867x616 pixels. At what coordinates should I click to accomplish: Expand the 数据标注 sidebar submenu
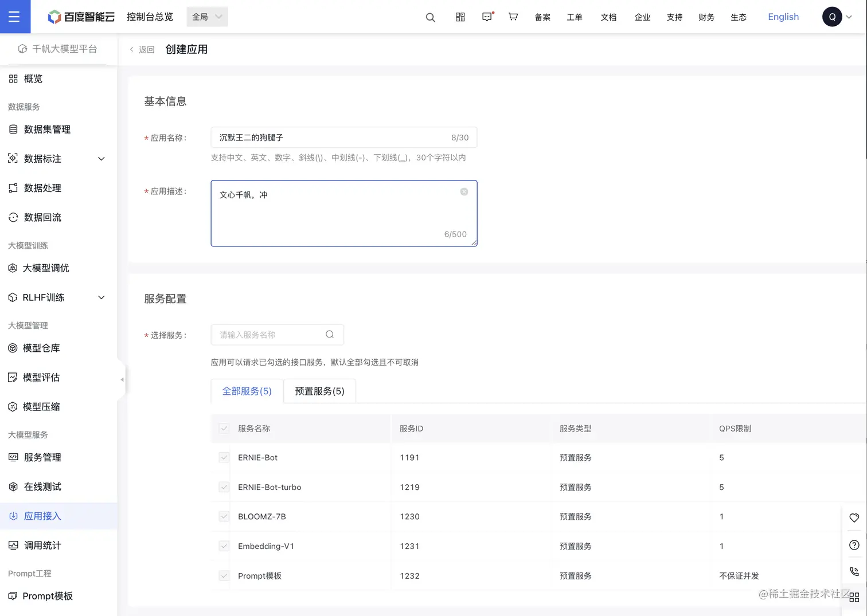click(x=101, y=159)
